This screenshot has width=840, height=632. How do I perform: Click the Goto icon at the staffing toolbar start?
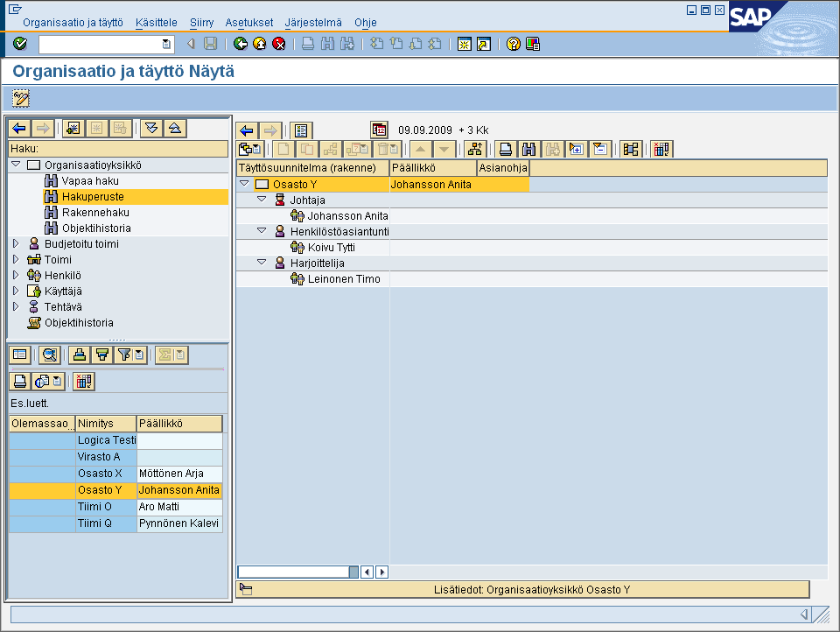(250, 149)
